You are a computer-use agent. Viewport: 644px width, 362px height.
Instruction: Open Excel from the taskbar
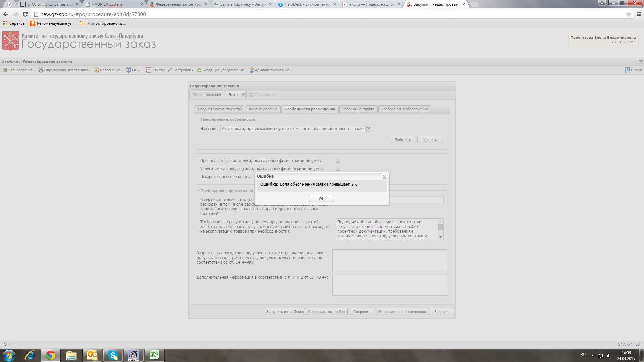(154, 355)
